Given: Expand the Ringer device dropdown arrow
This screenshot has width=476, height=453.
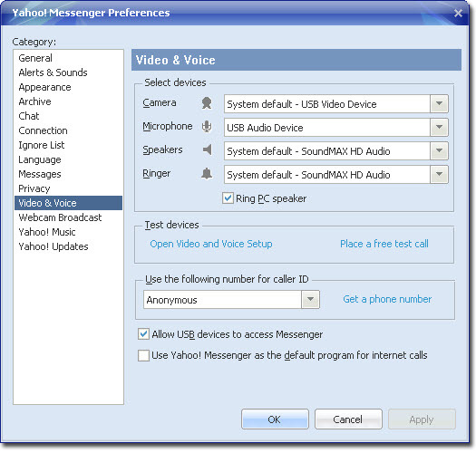Looking at the screenshot, I should (439, 175).
